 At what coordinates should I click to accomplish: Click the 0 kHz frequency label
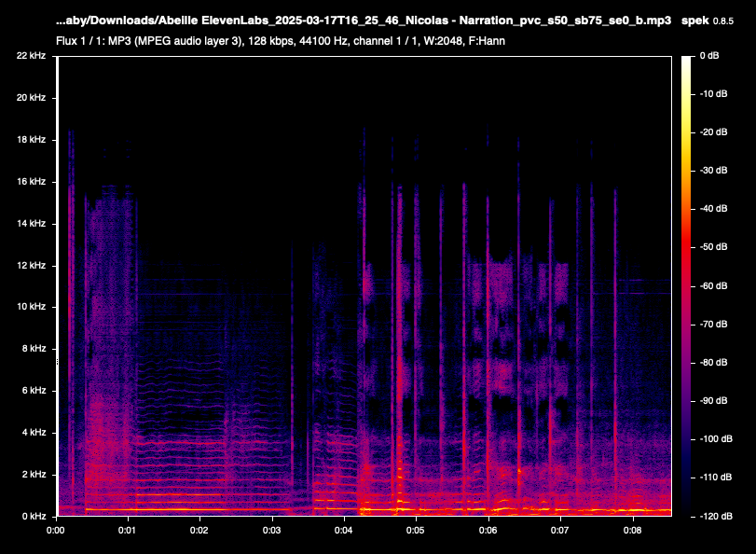33,516
